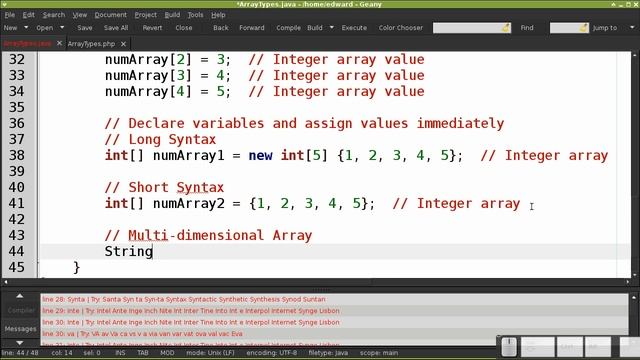Open the View menu

click(x=80, y=15)
